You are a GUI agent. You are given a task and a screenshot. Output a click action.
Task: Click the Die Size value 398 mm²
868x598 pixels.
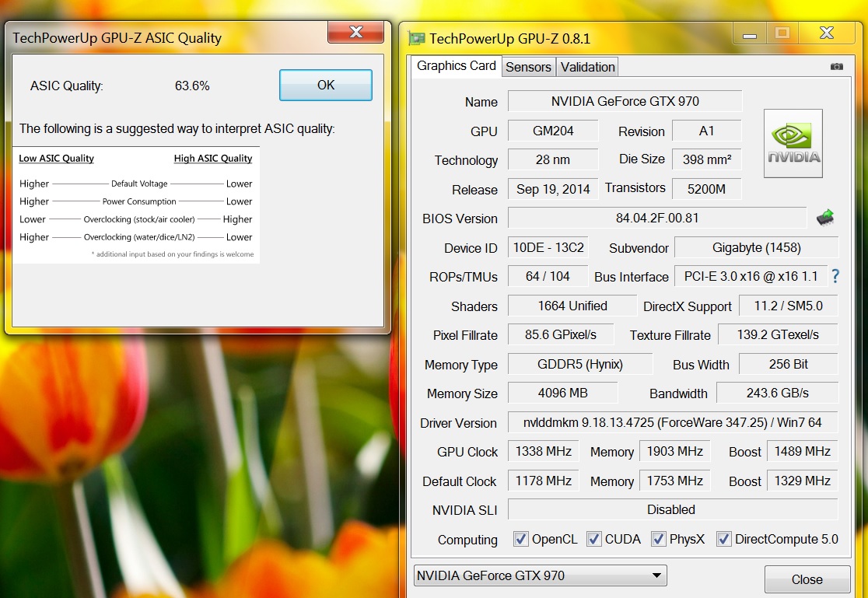706,160
